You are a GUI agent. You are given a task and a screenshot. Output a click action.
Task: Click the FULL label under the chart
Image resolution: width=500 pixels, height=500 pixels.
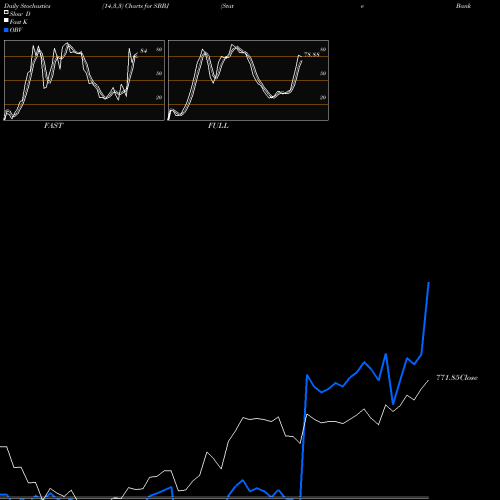218,126
